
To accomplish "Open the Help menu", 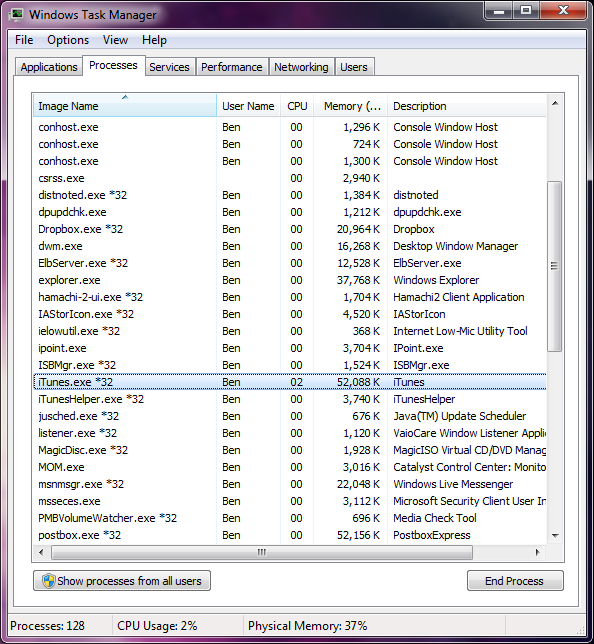I will (x=154, y=40).
